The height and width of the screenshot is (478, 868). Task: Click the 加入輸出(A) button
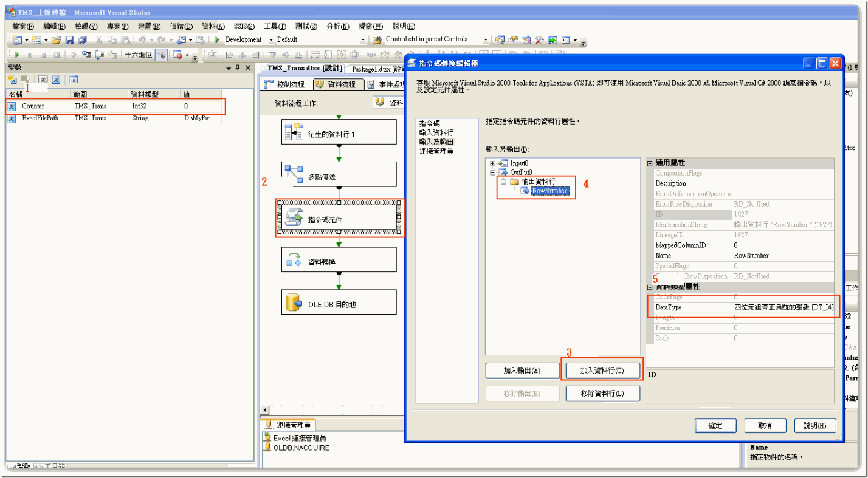coord(522,370)
